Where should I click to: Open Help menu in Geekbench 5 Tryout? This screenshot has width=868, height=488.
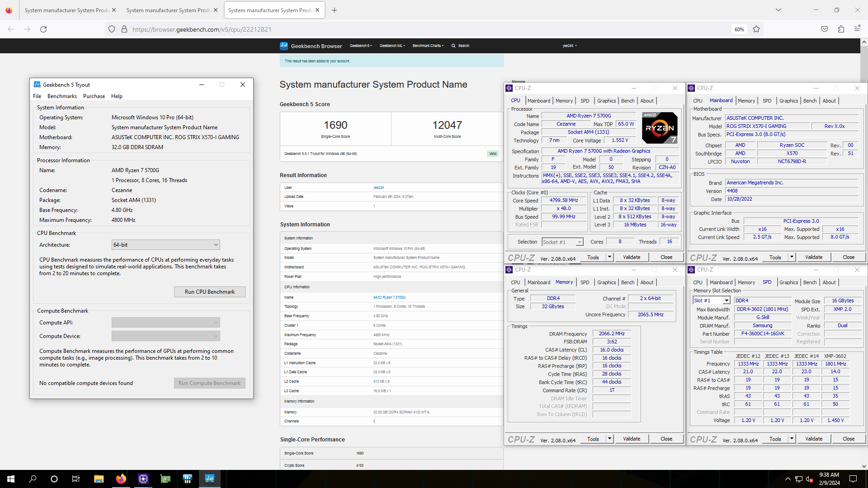tap(117, 96)
